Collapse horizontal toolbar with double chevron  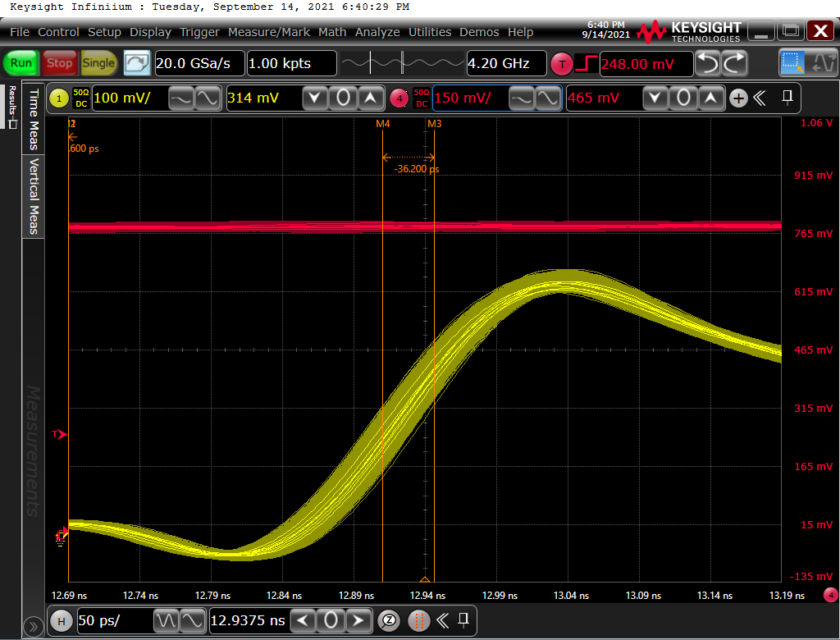click(x=442, y=620)
